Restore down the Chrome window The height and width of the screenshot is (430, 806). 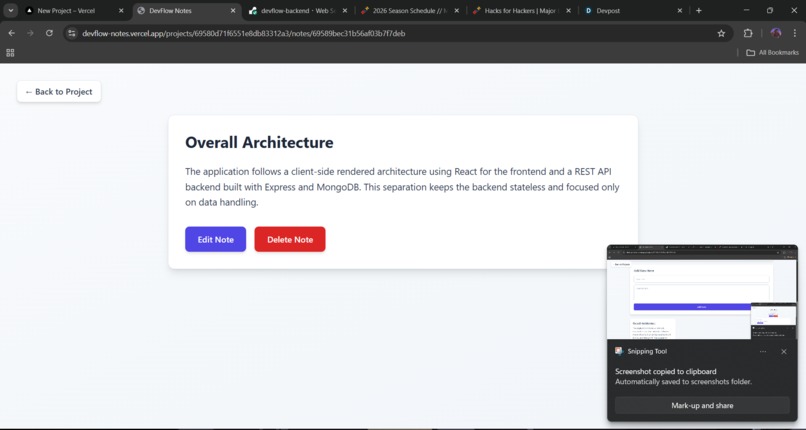(x=770, y=10)
